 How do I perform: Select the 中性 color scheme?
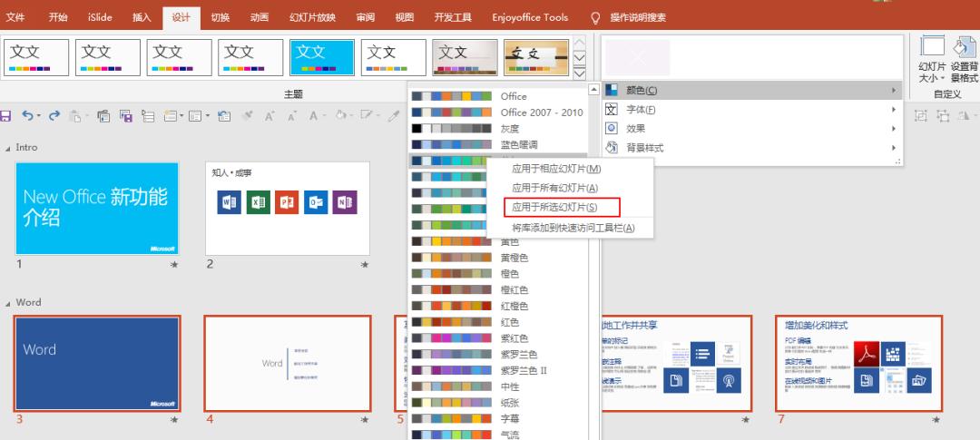(x=498, y=386)
